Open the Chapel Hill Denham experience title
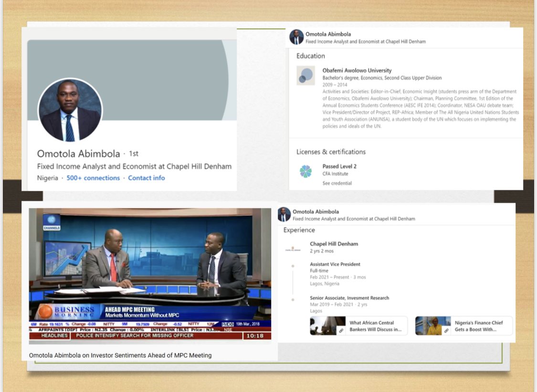Screen dimensions: 537x392 [x=334, y=244]
